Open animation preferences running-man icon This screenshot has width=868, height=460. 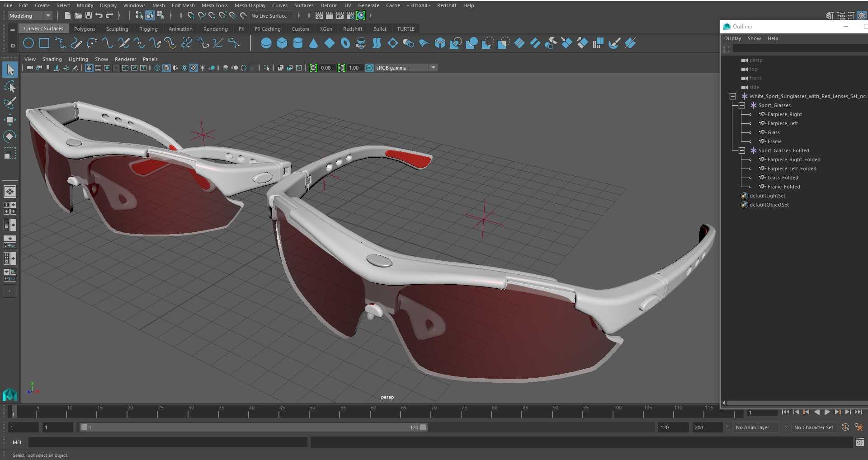click(859, 427)
